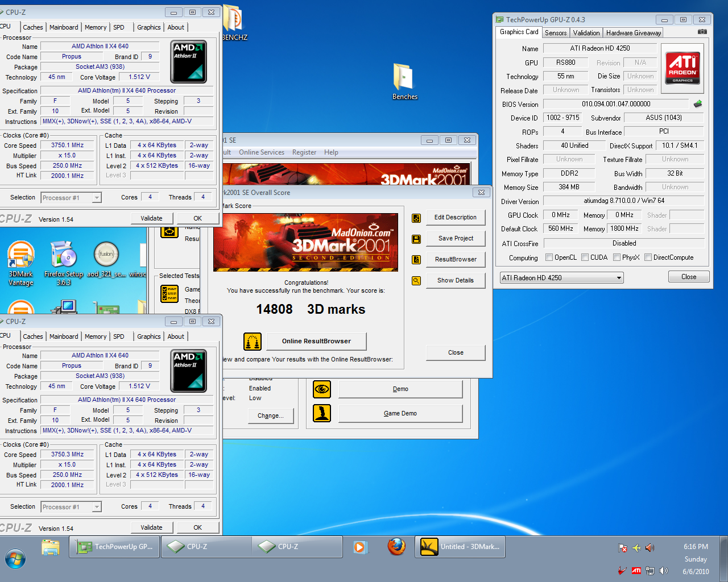The width and height of the screenshot is (728, 582).
Task: Open Processor #1 dropdown in lower CPU-Z
Action: 71,507
